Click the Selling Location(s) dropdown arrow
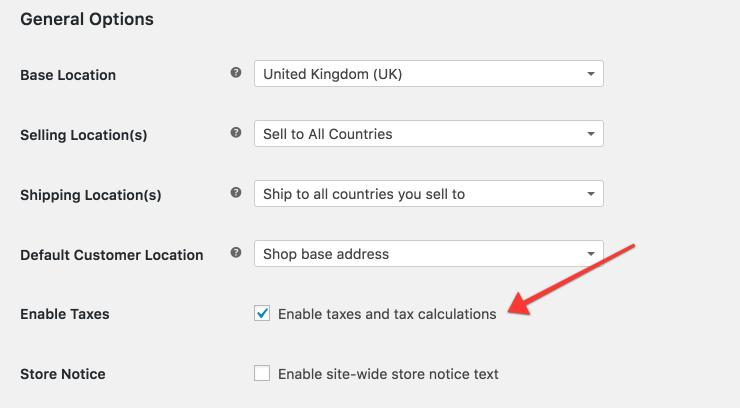 (x=590, y=134)
